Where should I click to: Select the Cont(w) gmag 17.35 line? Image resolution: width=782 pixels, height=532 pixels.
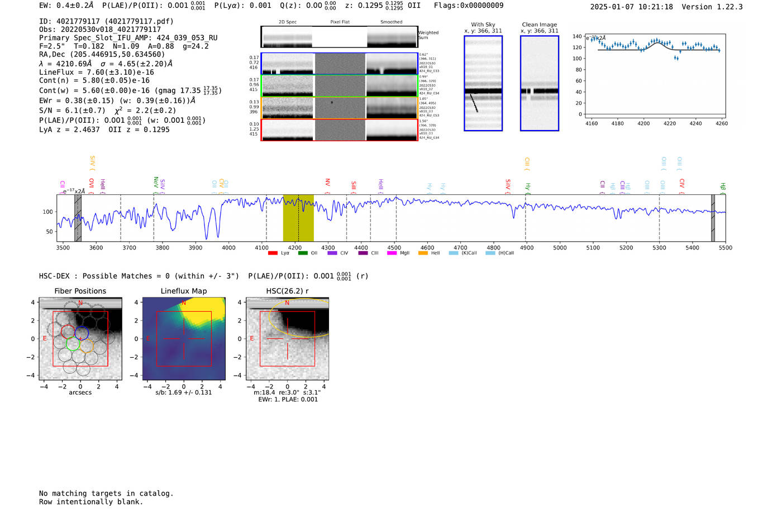click(130, 90)
